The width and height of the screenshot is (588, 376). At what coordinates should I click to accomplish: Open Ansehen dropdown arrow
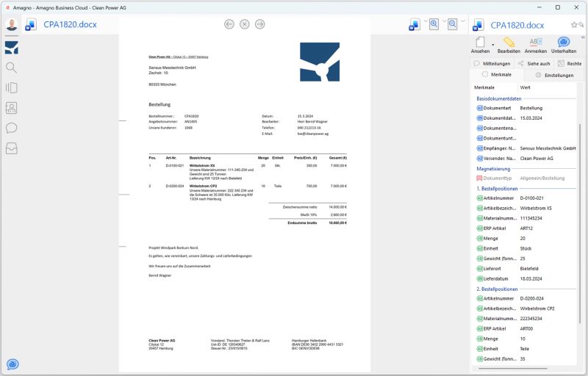492,45
